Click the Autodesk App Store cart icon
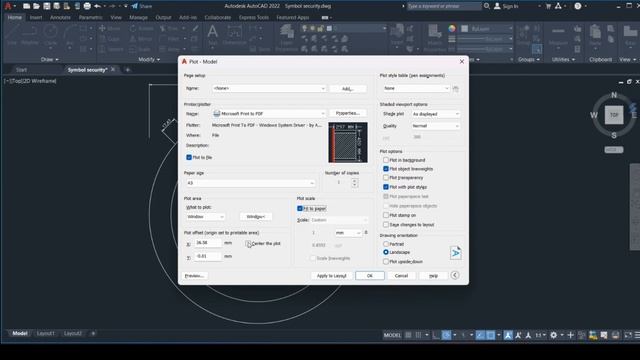This screenshot has height=360, width=640. pyautogui.click(x=548, y=6)
